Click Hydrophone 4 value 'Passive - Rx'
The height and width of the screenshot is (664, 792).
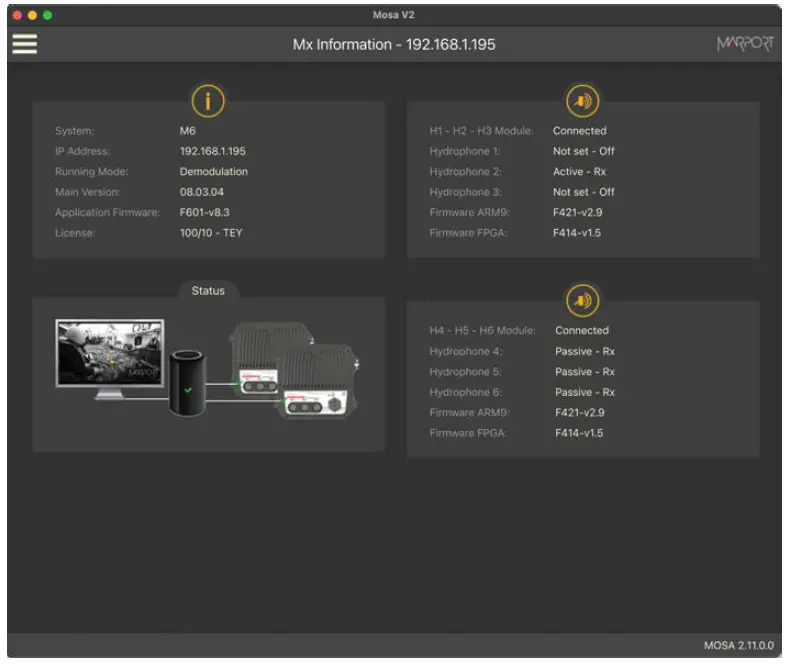[585, 351]
